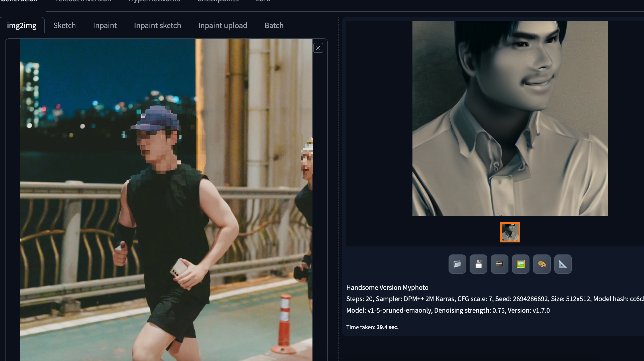The height and width of the screenshot is (361, 644).
Task: Send the image to img2img with the picture frame icon
Action: [x=520, y=264]
